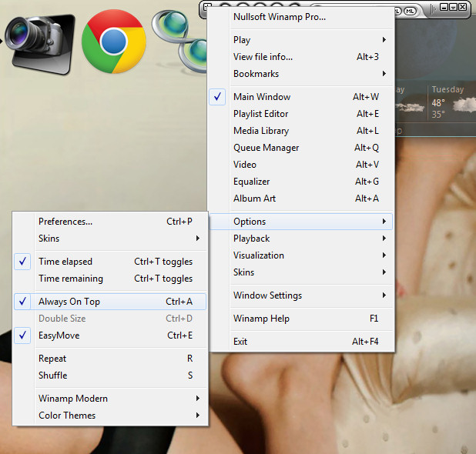476x454 pixels.
Task: Open Preferences from Options submenu
Action: pos(110,222)
